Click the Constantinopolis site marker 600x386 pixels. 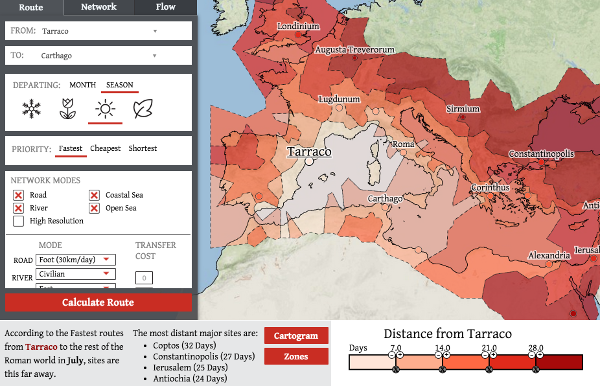pos(541,162)
